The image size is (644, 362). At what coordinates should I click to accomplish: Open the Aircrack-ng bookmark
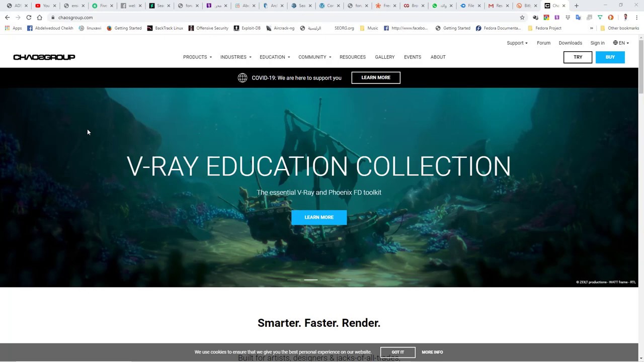tap(280, 28)
